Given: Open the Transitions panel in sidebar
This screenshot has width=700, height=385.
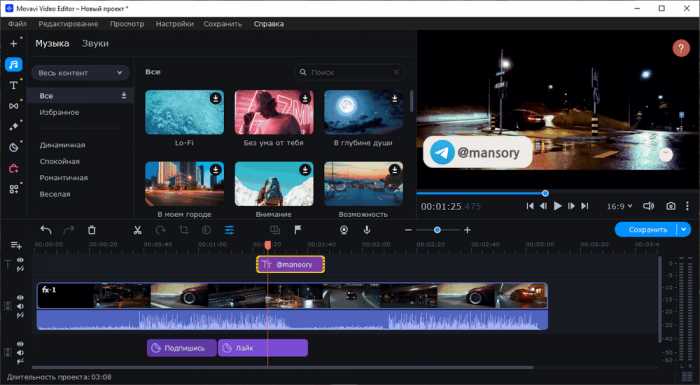Looking at the screenshot, I should pyautogui.click(x=13, y=106).
